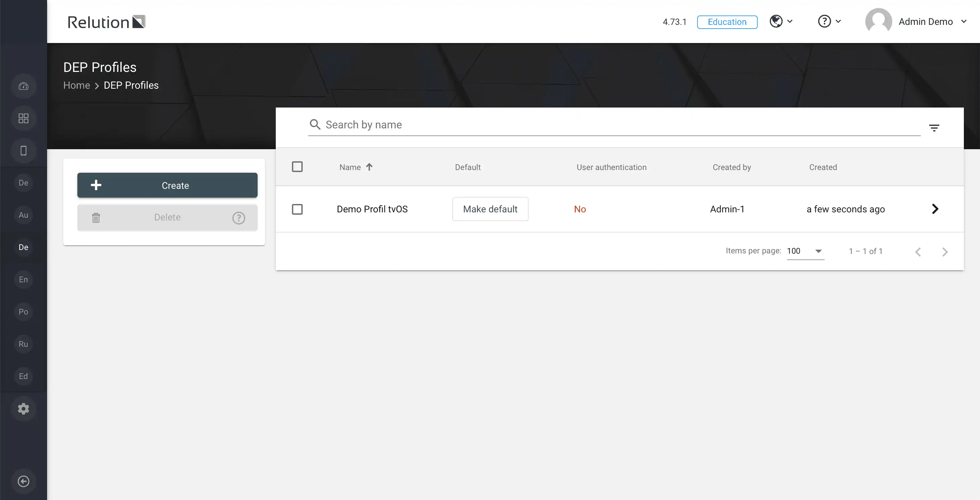Select the 'Au' sidebar item

(x=24, y=215)
